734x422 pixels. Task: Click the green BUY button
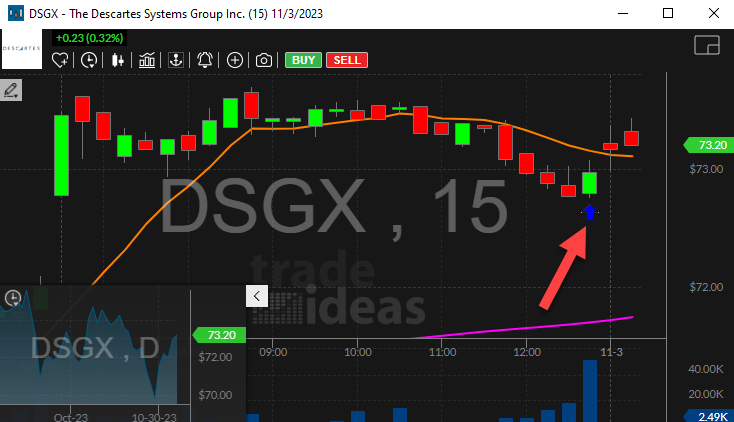(303, 60)
